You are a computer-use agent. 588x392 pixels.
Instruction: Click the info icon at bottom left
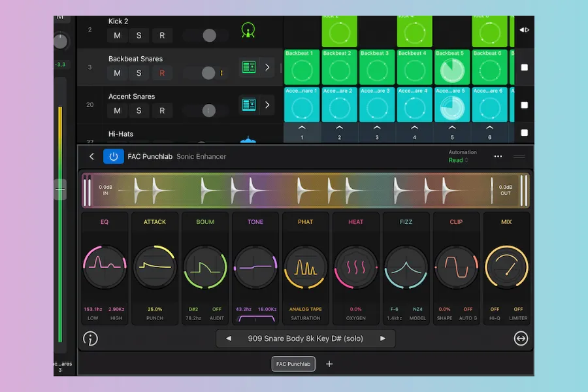(x=90, y=338)
